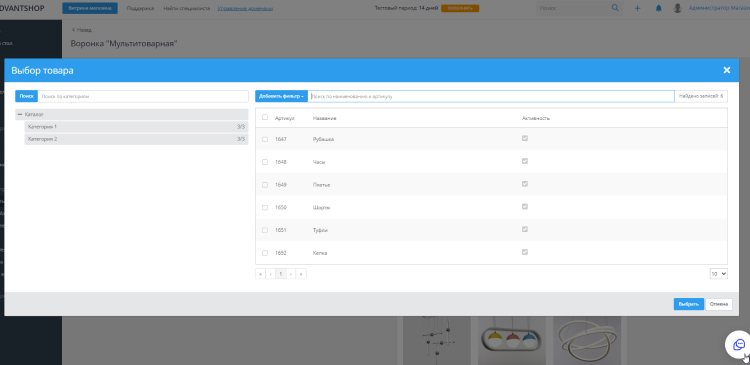Screen dimensions: 750x365
Task: Tick the select-all checkbox in table header
Action: (x=265, y=117)
